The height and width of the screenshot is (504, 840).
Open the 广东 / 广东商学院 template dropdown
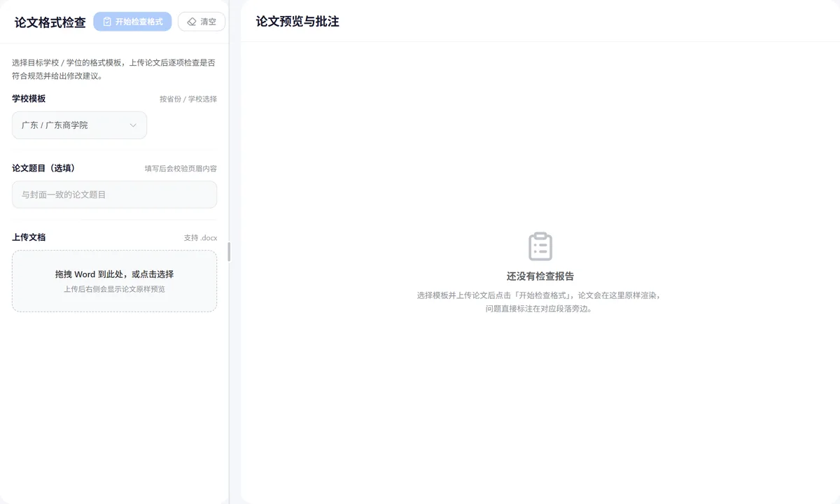tap(79, 125)
